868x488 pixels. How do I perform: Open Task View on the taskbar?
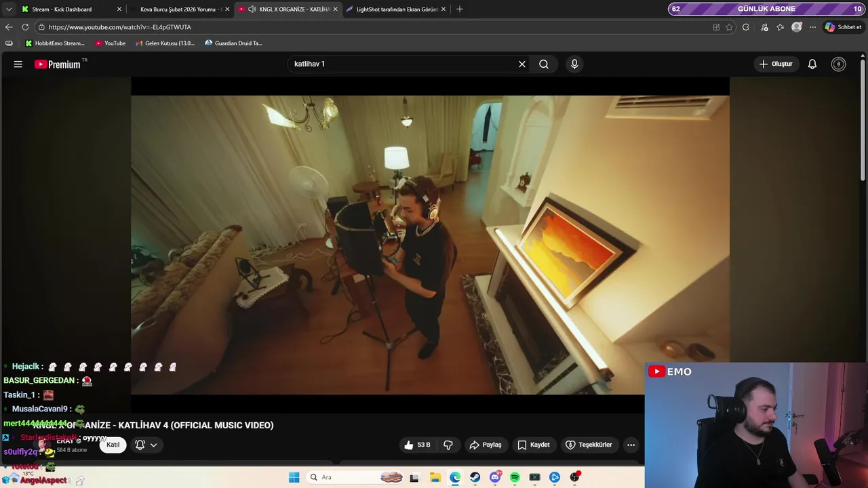click(x=414, y=477)
